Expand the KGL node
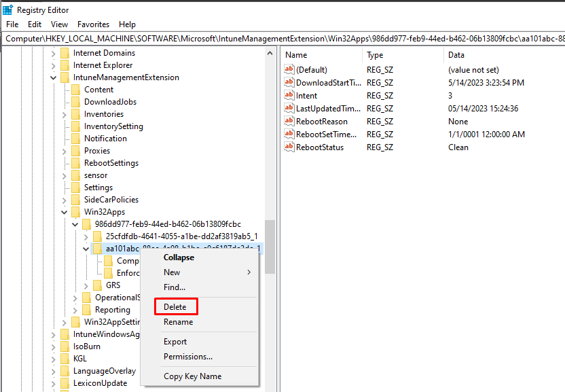Viewport: 565px width, 392px height. tap(54, 359)
